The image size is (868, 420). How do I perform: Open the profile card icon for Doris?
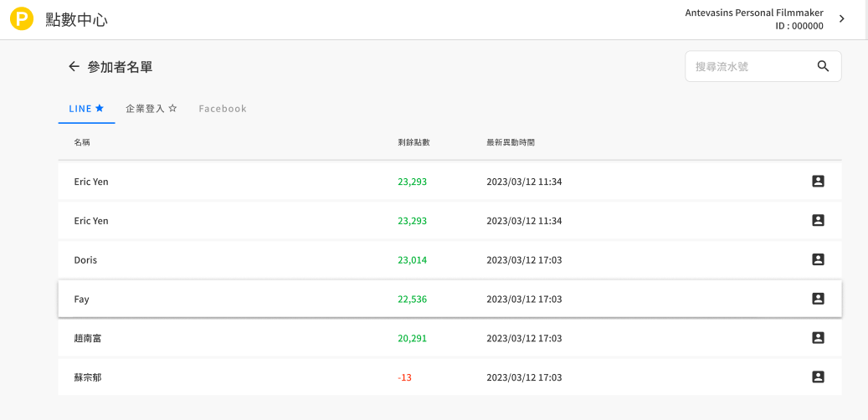pyautogui.click(x=818, y=259)
